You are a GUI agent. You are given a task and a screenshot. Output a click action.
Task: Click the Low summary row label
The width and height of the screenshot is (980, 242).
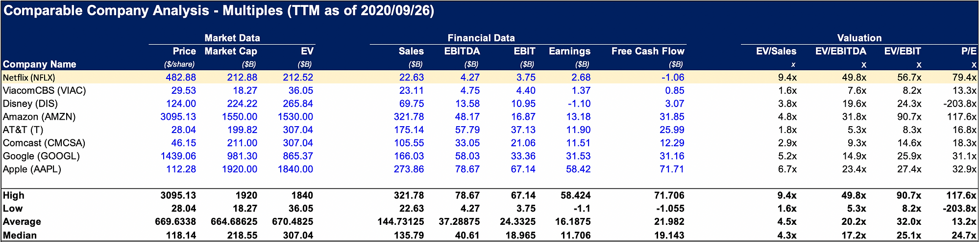coord(13,208)
